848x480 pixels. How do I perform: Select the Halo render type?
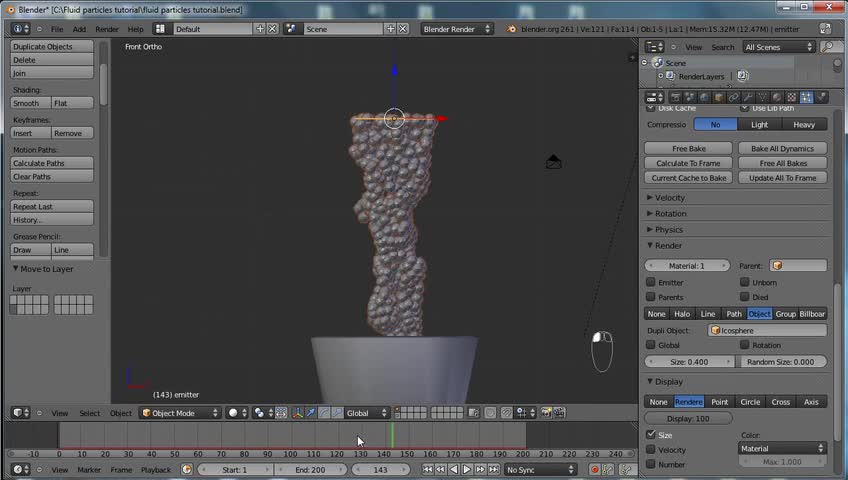[682, 314]
